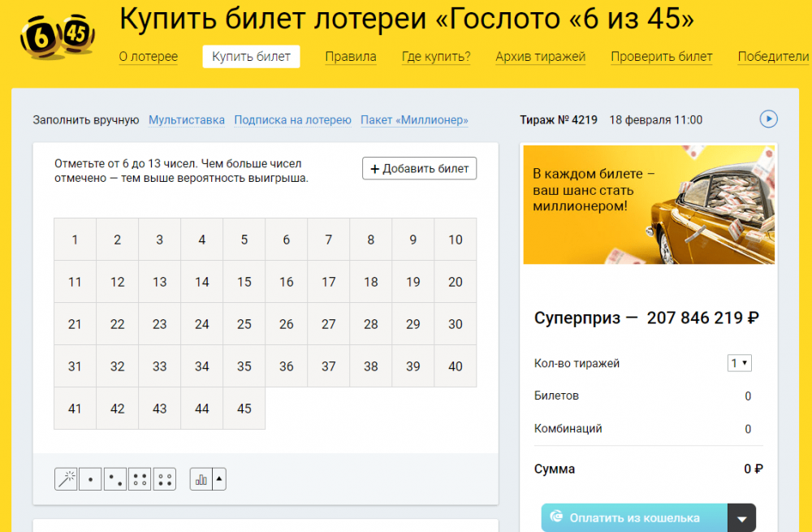The image size is (812, 532).
Task: Click the plus sign in Добавить билет
Action: pos(375,169)
